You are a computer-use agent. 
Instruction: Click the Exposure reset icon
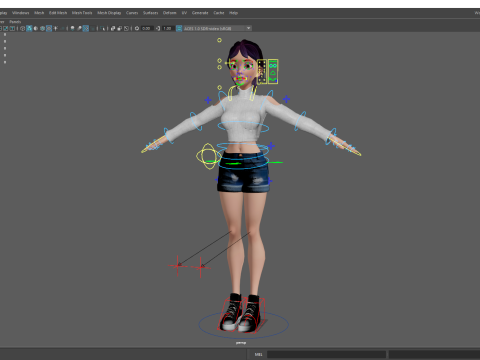pyautogui.click(x=137, y=28)
